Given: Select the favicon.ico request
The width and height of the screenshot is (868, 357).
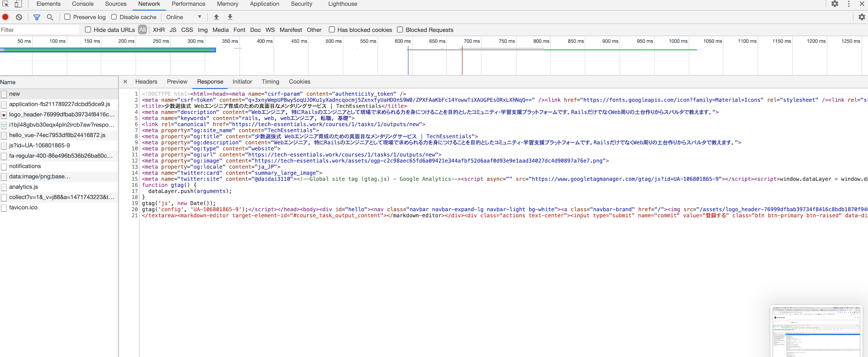Looking at the screenshot, I should [x=23, y=207].
